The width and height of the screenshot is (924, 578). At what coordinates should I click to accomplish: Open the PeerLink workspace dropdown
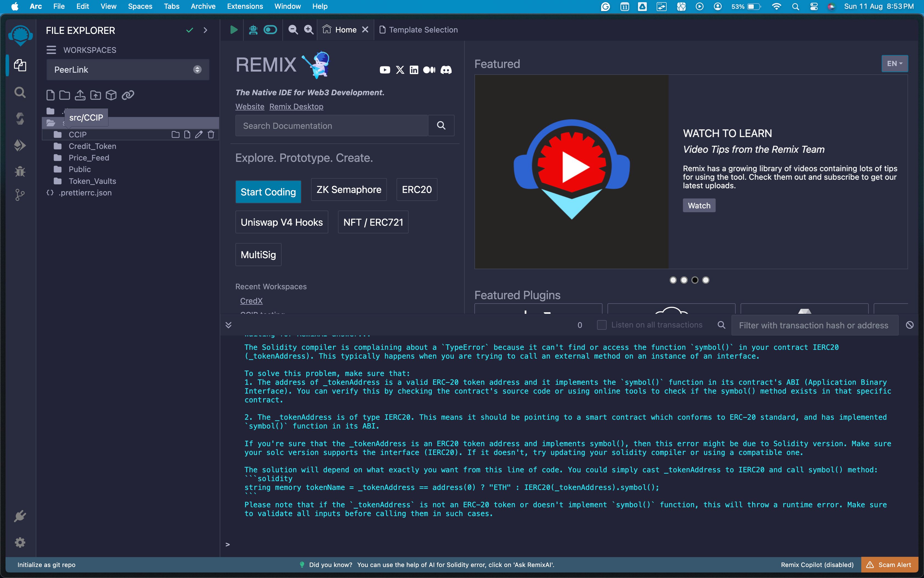[x=128, y=70]
